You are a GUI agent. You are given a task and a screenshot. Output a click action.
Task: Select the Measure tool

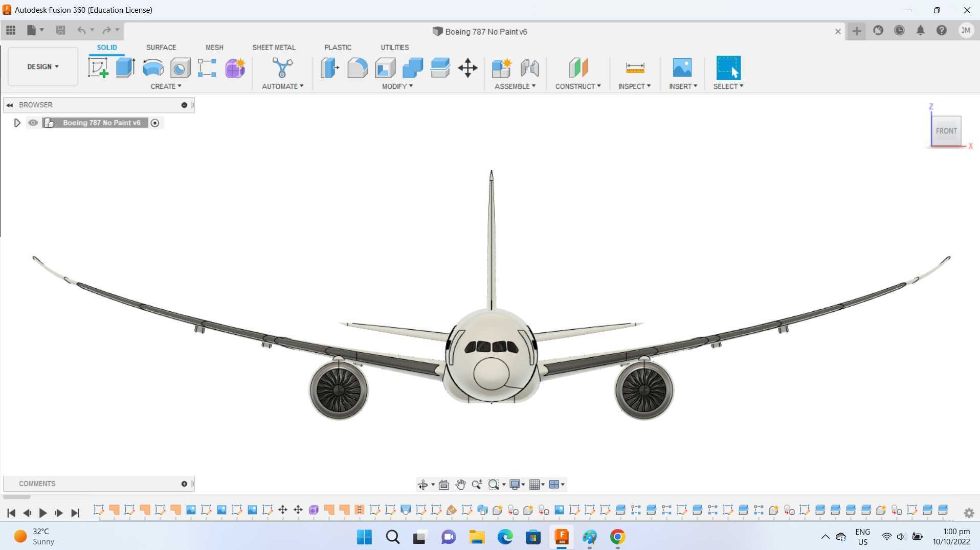click(635, 67)
